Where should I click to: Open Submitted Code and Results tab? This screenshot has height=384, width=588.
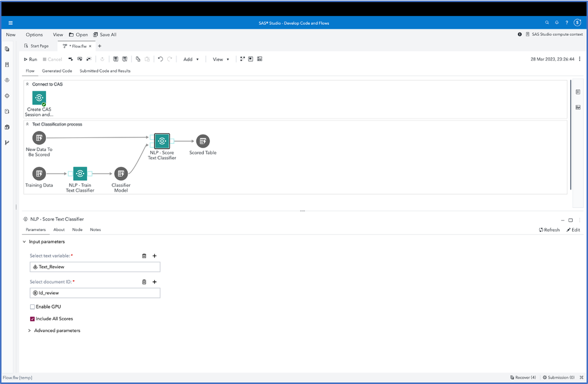click(105, 71)
